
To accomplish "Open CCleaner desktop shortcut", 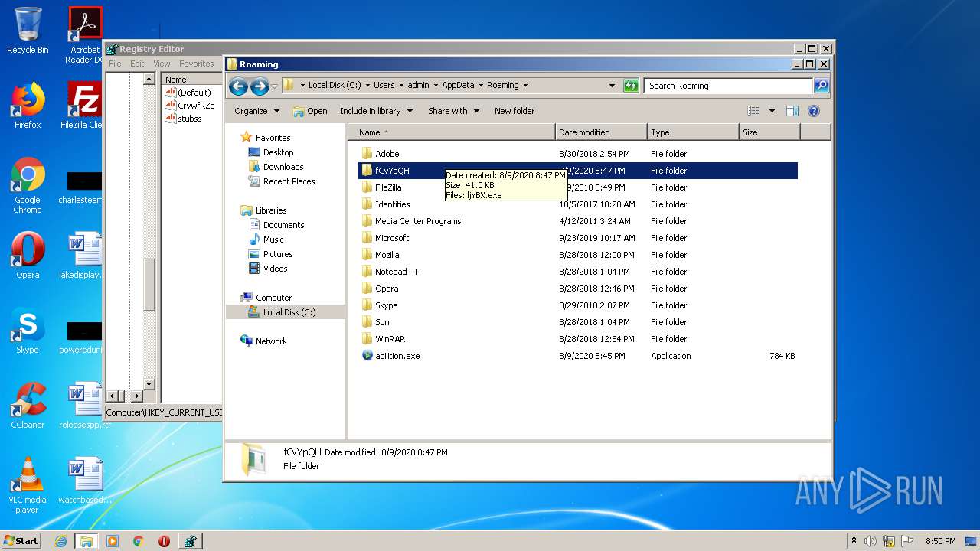I will coord(28,406).
